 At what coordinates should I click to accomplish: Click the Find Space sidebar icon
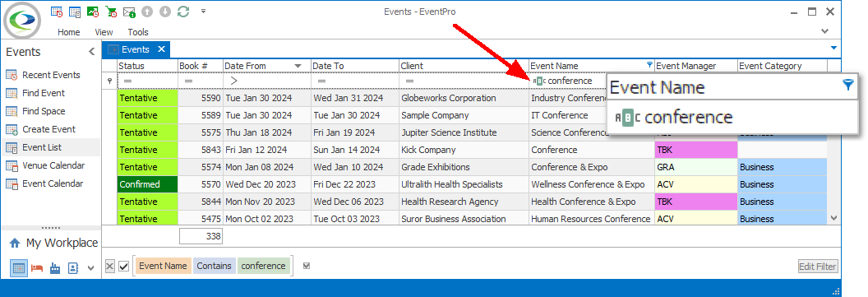click(x=12, y=111)
